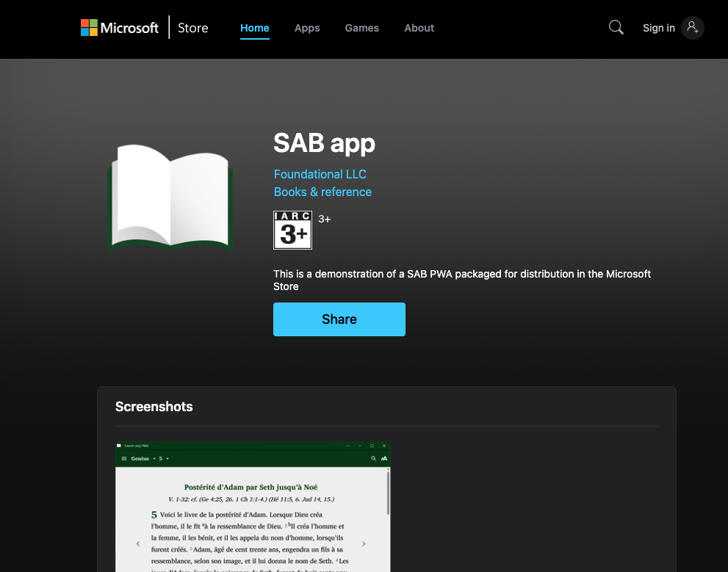Click the previous chapter chevron in the screenshot
Viewport: 728px width, 572px height.
click(x=138, y=544)
